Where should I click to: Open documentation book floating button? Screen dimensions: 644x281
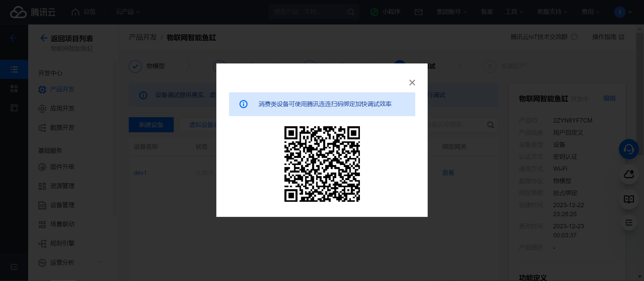tap(629, 199)
